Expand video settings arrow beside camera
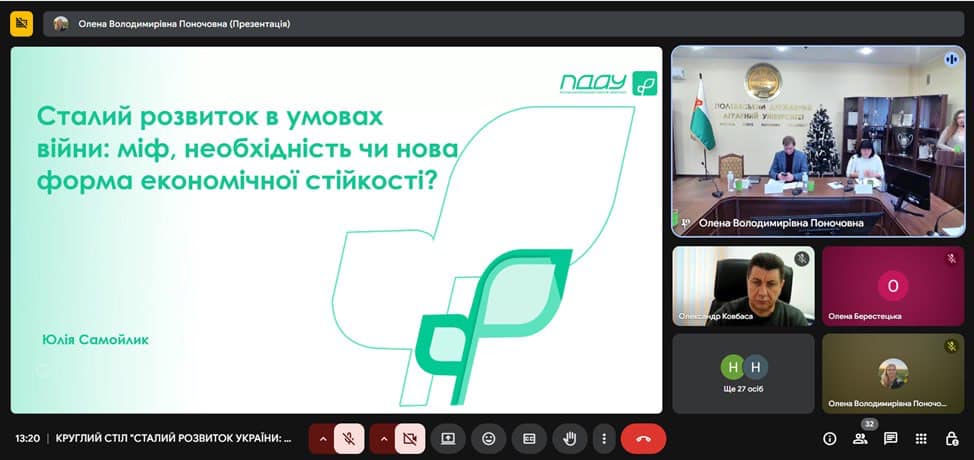Viewport: 974px width, 460px height. (x=383, y=438)
